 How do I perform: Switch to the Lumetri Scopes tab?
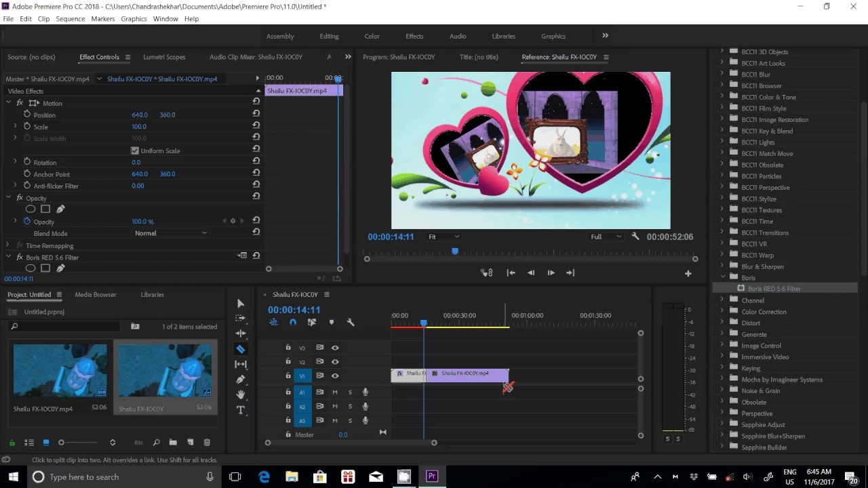[164, 57]
